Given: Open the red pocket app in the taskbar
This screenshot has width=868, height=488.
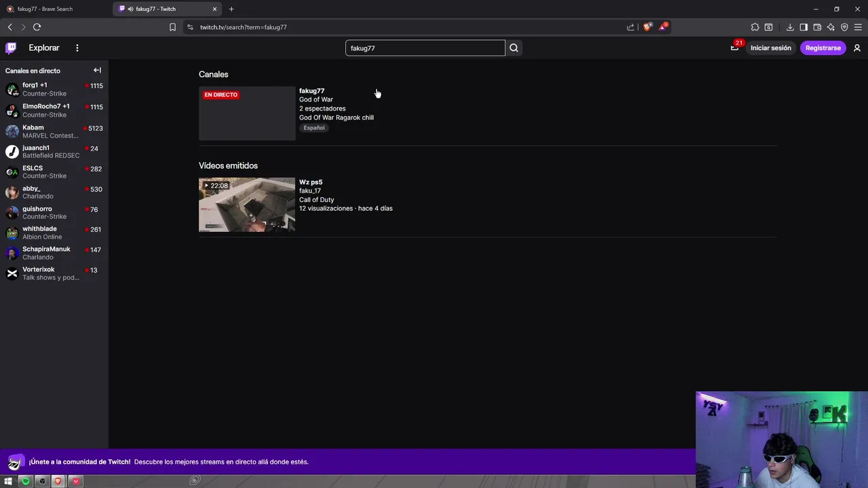Looking at the screenshot, I should click(x=75, y=481).
